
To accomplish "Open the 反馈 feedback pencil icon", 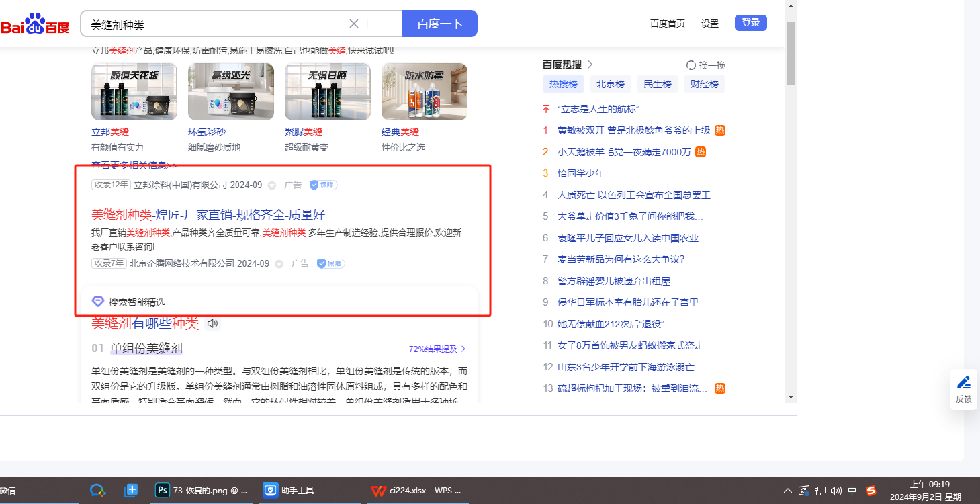I will 964,383.
